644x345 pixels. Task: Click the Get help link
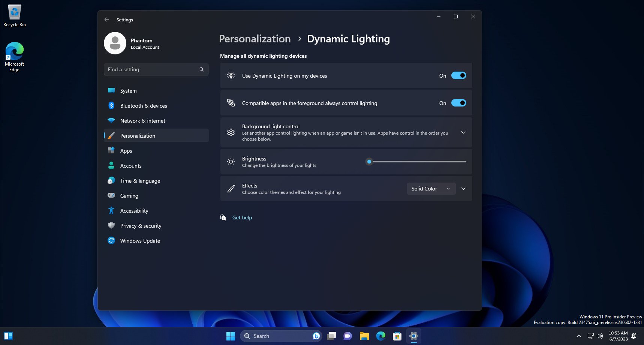[x=242, y=217]
